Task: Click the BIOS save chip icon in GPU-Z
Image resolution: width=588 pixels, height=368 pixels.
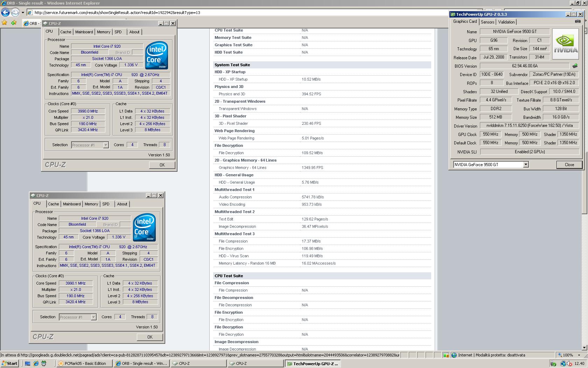Action: pos(575,66)
